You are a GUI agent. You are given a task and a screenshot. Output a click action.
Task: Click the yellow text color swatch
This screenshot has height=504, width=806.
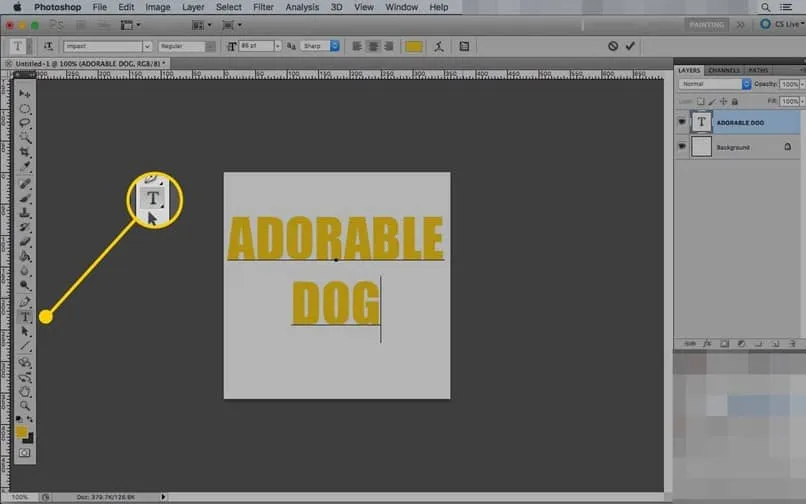click(x=414, y=46)
